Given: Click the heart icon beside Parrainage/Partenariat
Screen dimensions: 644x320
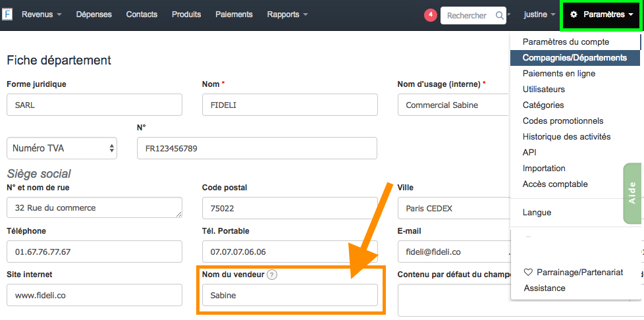Looking at the screenshot, I should tap(529, 273).
